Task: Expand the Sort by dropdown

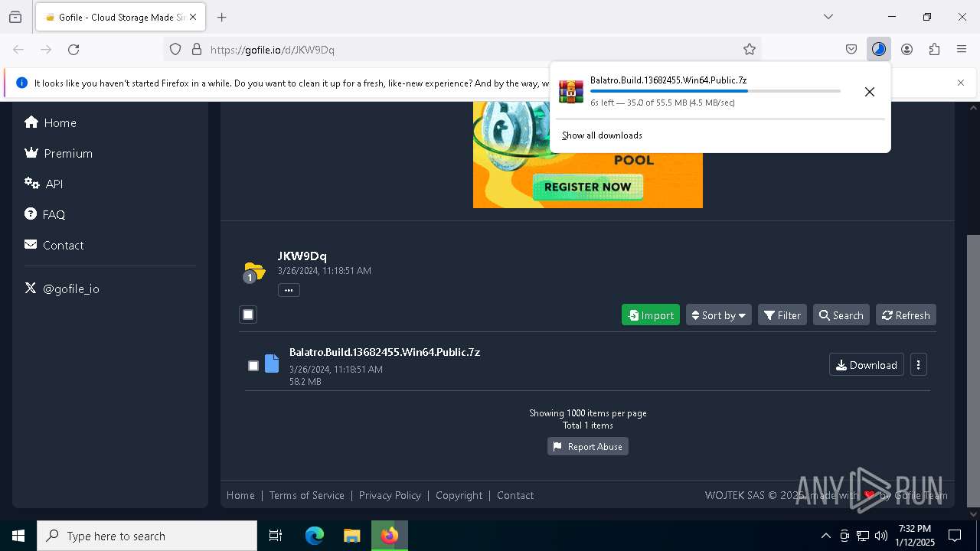Action: [x=719, y=315]
